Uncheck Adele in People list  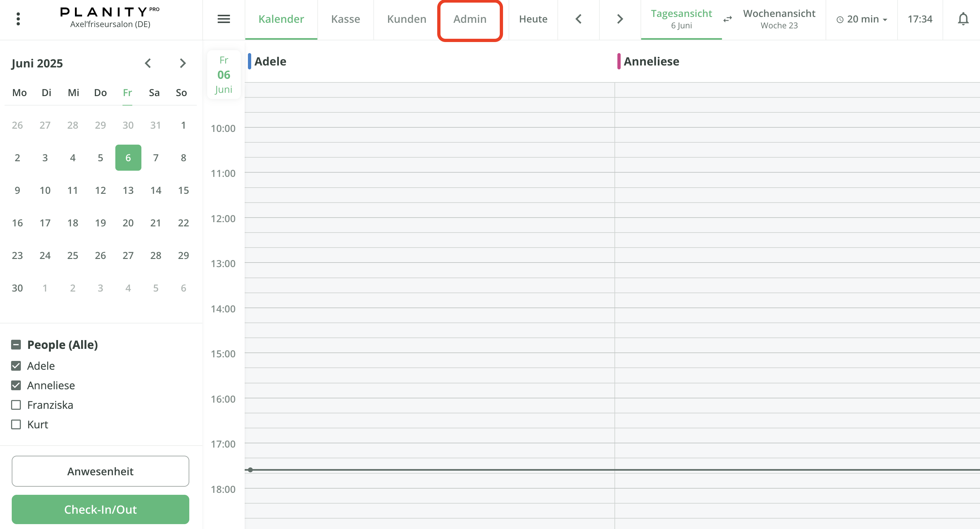click(x=16, y=365)
